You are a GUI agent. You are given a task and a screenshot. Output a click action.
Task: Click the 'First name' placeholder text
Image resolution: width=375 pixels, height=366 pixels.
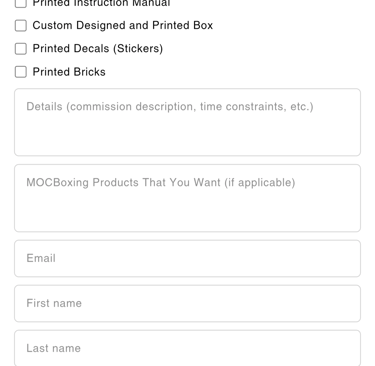54,303
